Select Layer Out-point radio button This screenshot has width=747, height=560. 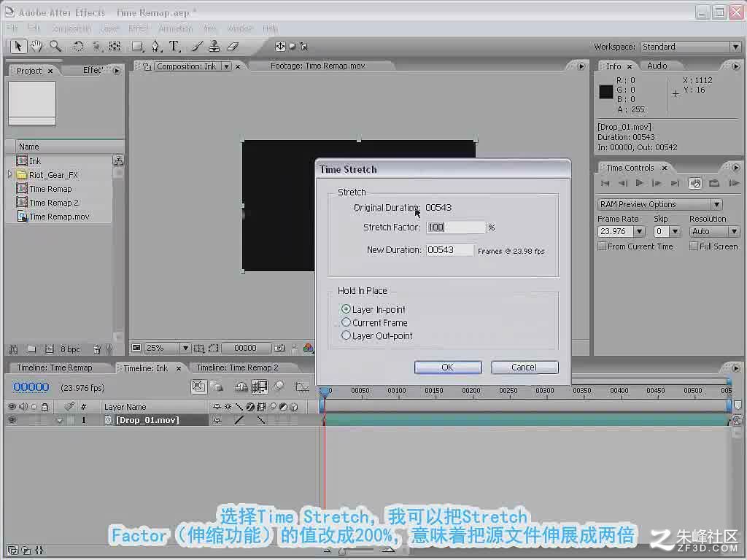[346, 335]
